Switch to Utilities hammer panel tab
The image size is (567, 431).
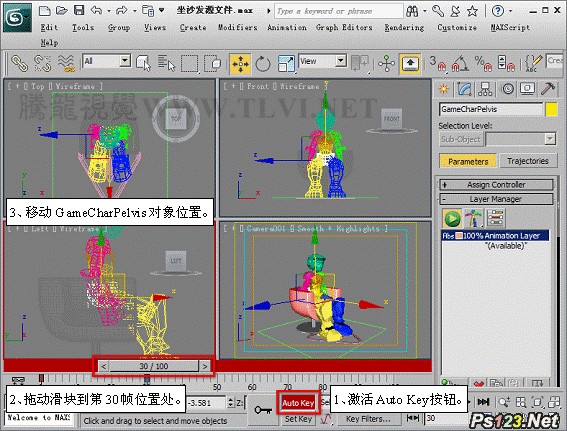coord(548,89)
